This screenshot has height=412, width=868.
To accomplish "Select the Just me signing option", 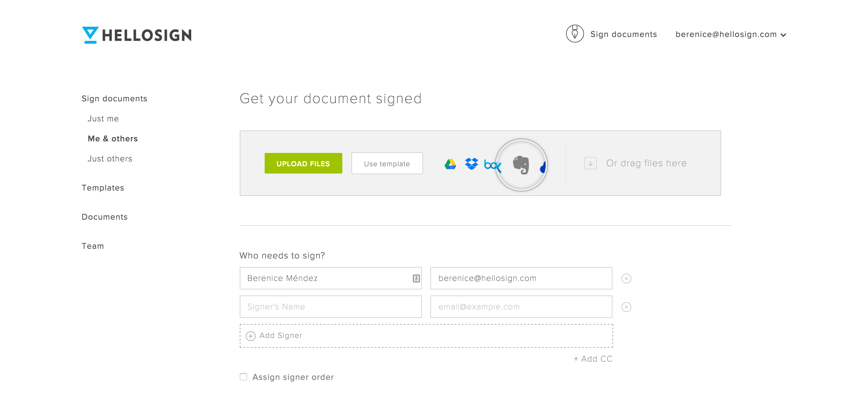I will coord(102,118).
